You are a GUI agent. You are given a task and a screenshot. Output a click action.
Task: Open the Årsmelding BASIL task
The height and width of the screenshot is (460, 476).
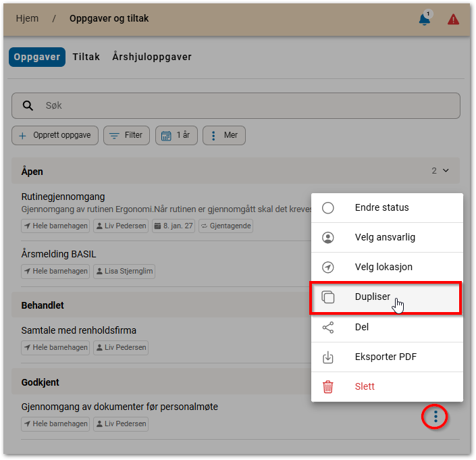coord(59,255)
